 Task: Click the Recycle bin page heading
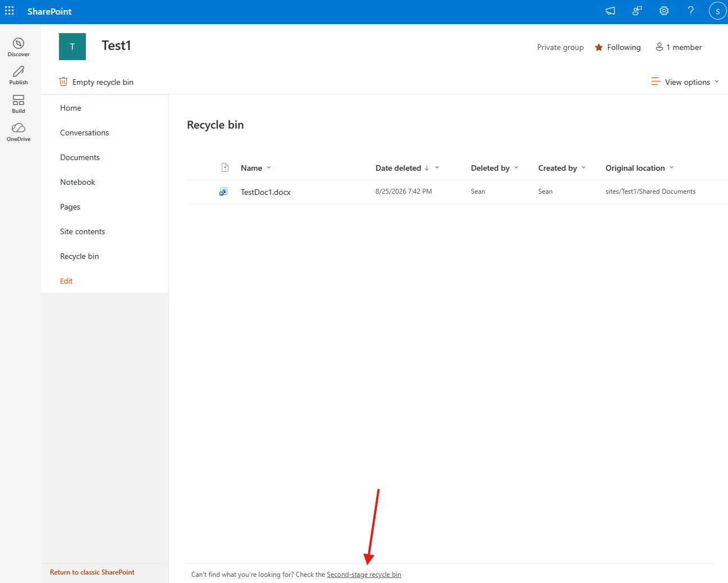pos(216,125)
